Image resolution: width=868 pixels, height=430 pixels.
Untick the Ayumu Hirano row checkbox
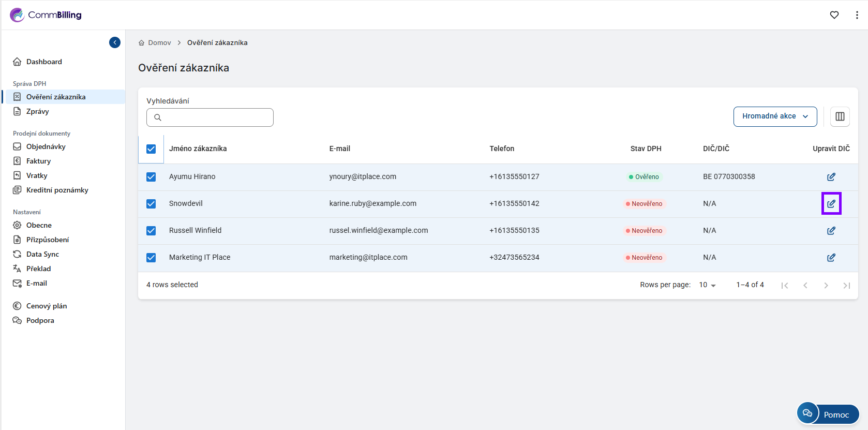pos(151,177)
